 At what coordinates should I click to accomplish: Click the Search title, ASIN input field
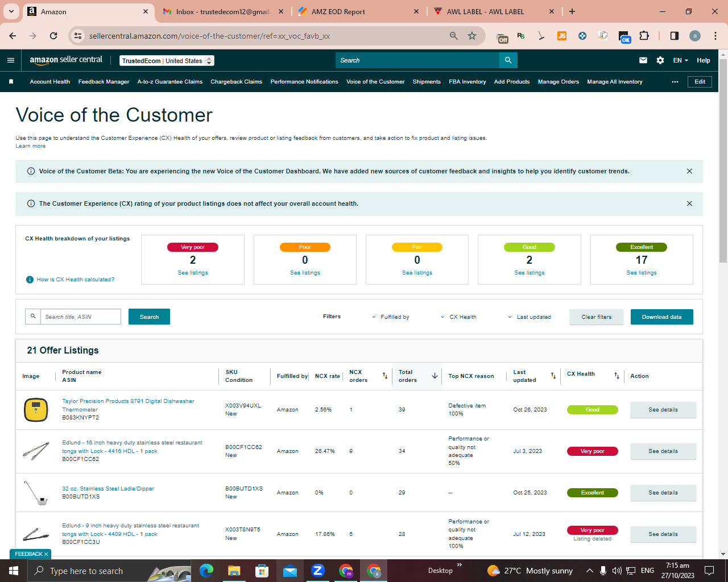tap(80, 317)
